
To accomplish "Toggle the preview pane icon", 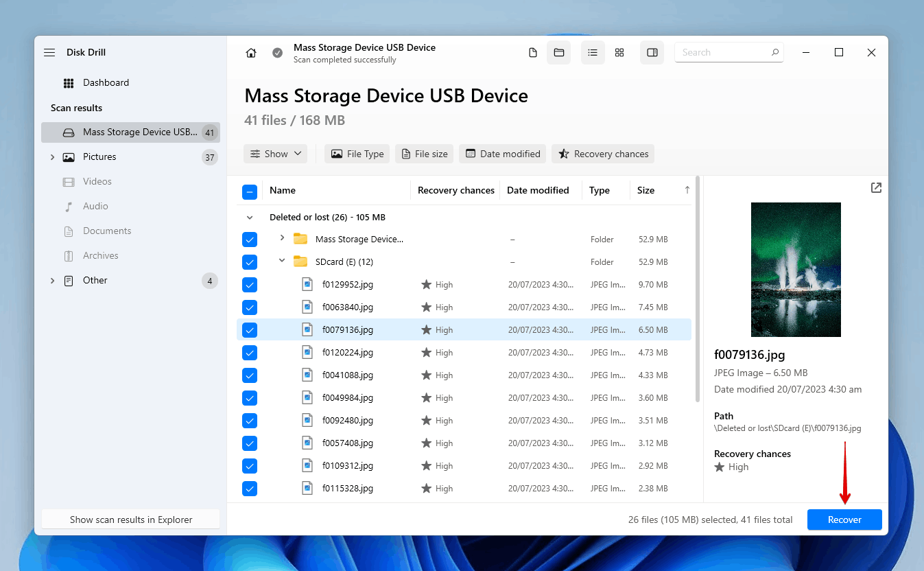I will click(652, 53).
